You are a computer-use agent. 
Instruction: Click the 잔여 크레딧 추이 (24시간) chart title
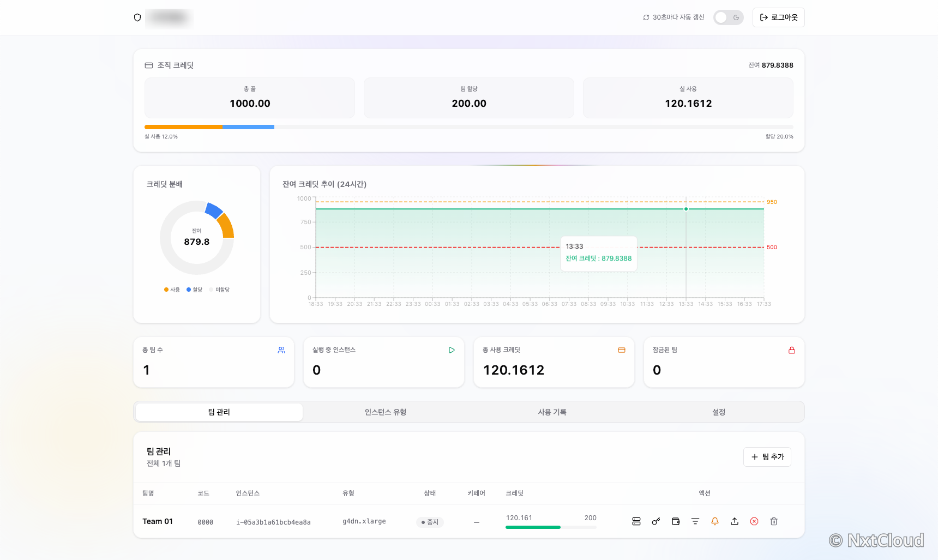click(x=324, y=184)
